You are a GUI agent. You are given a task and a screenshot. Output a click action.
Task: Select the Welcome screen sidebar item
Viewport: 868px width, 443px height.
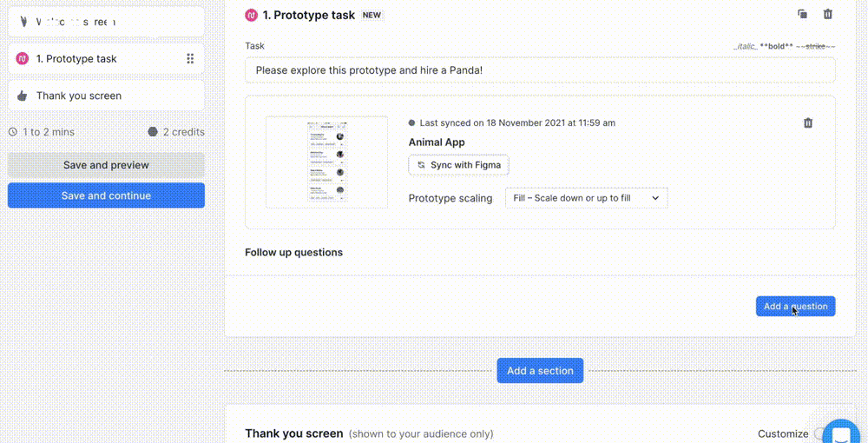coord(106,22)
